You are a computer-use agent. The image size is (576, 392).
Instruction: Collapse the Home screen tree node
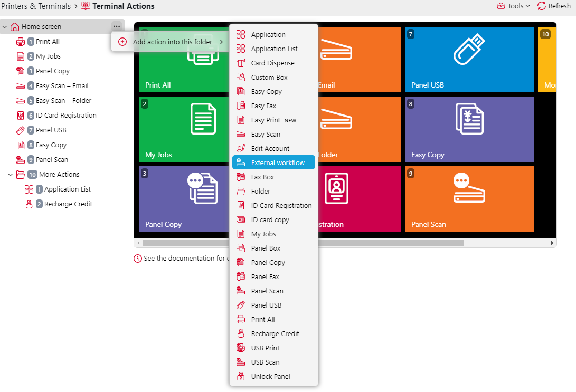[5, 26]
